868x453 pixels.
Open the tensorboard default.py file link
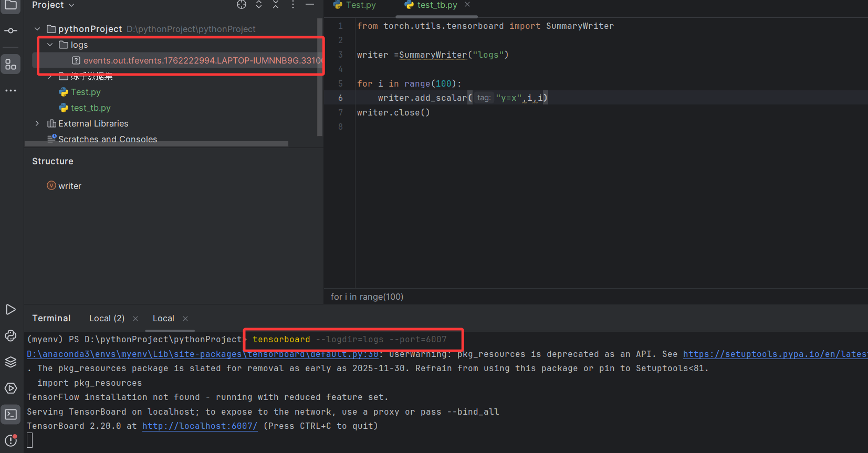203,354
